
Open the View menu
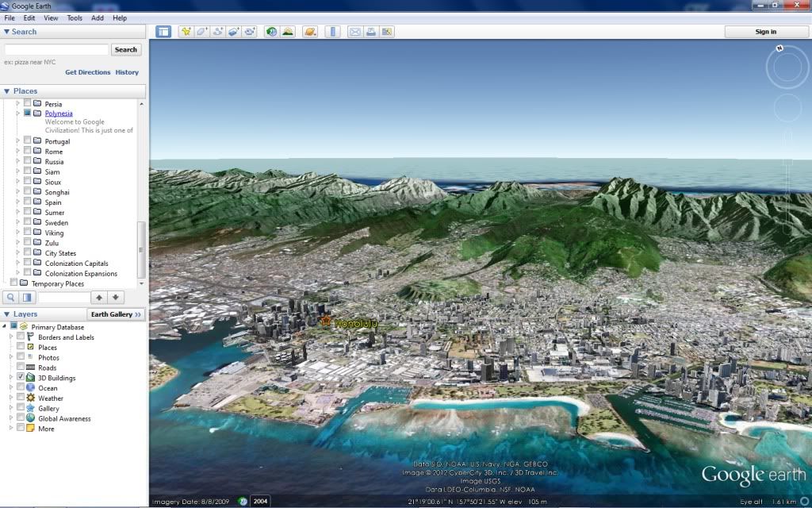click(x=51, y=17)
